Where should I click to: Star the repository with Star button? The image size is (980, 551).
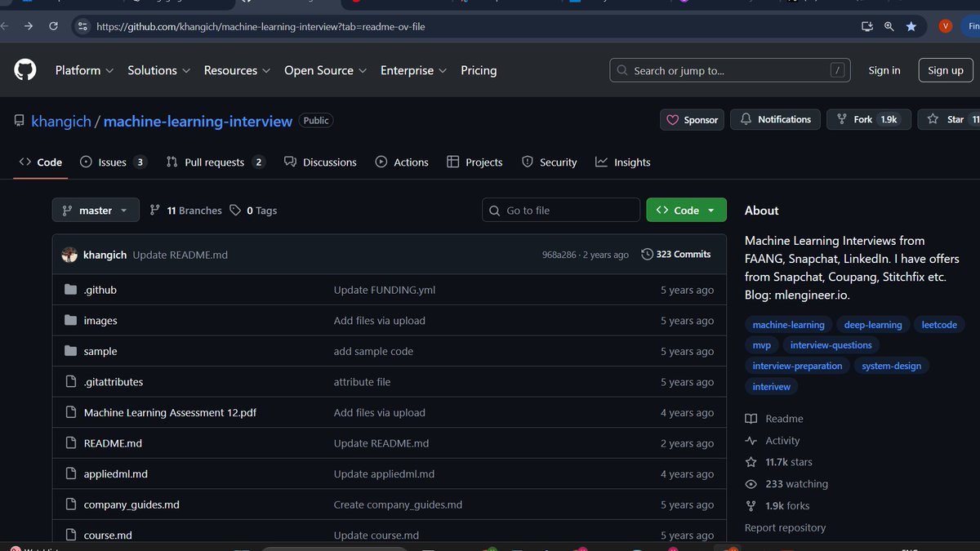pyautogui.click(x=948, y=119)
